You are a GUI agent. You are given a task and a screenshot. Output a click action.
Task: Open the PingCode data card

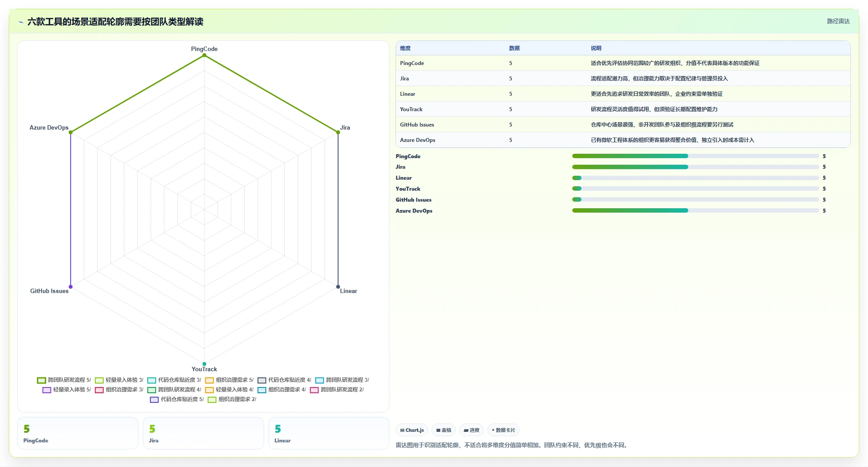coord(78,433)
